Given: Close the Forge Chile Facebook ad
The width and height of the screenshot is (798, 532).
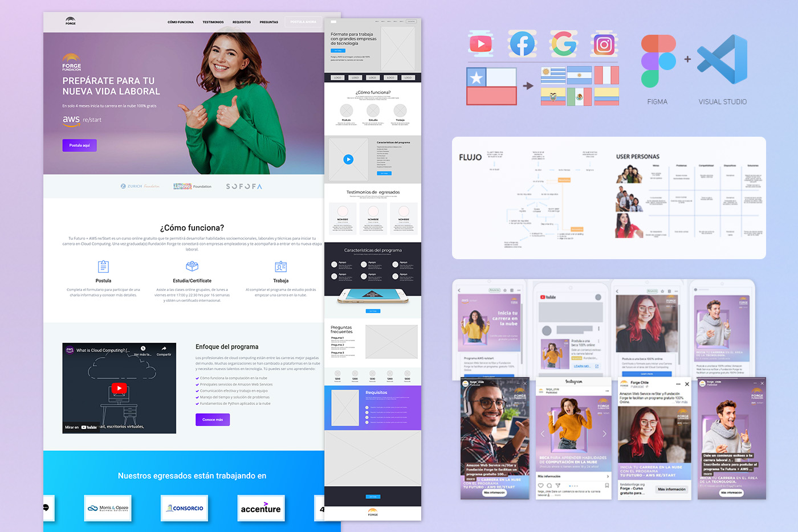Looking at the screenshot, I should [x=687, y=384].
